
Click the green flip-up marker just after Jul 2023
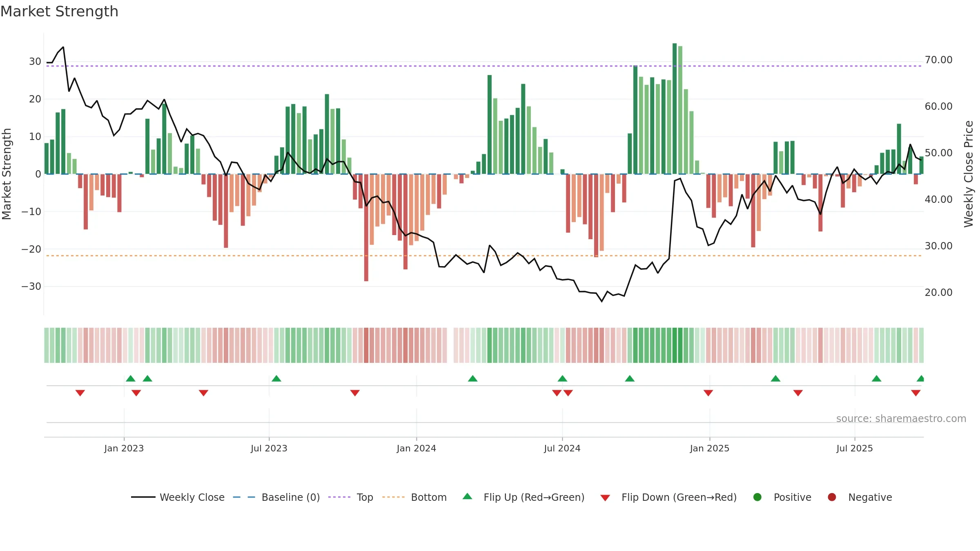[276, 378]
